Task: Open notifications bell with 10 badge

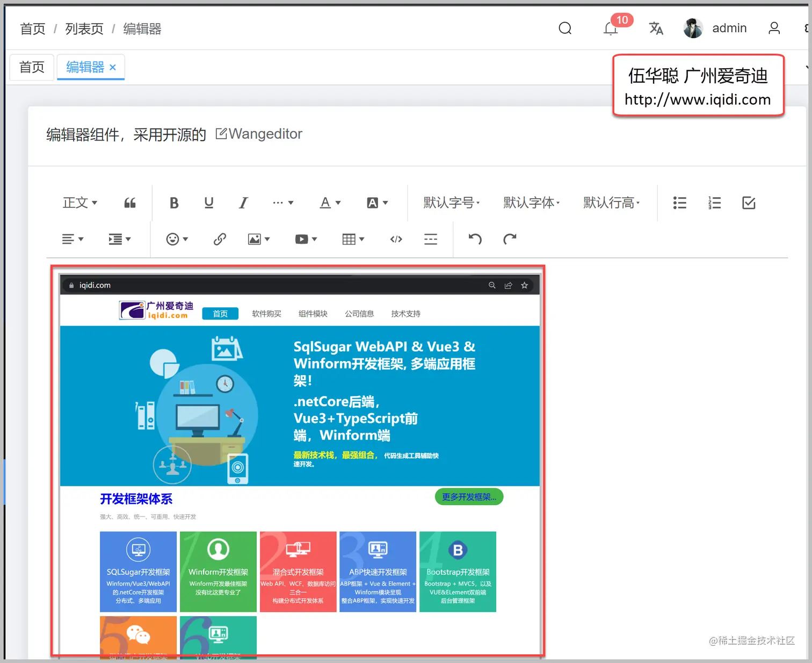Action: tap(611, 28)
